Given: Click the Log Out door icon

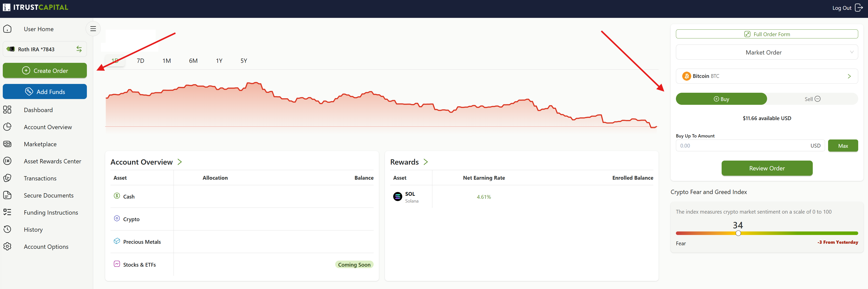Looking at the screenshot, I should tap(859, 8).
